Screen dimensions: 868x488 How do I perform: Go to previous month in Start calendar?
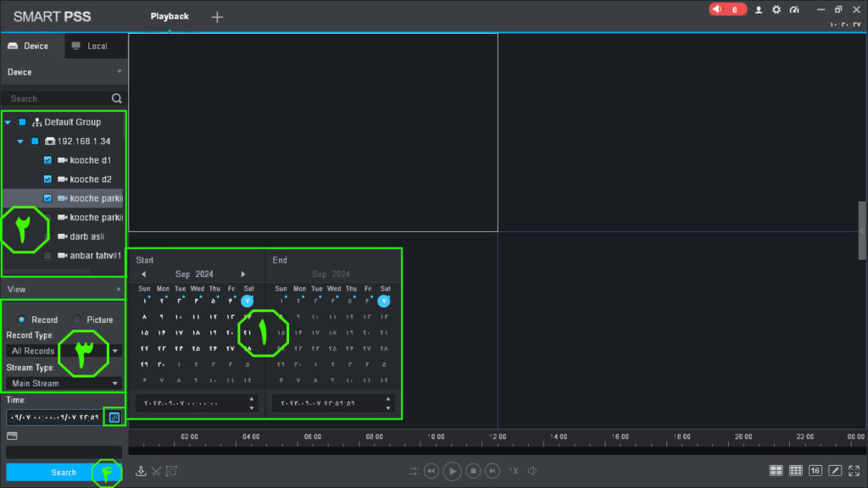(x=144, y=274)
